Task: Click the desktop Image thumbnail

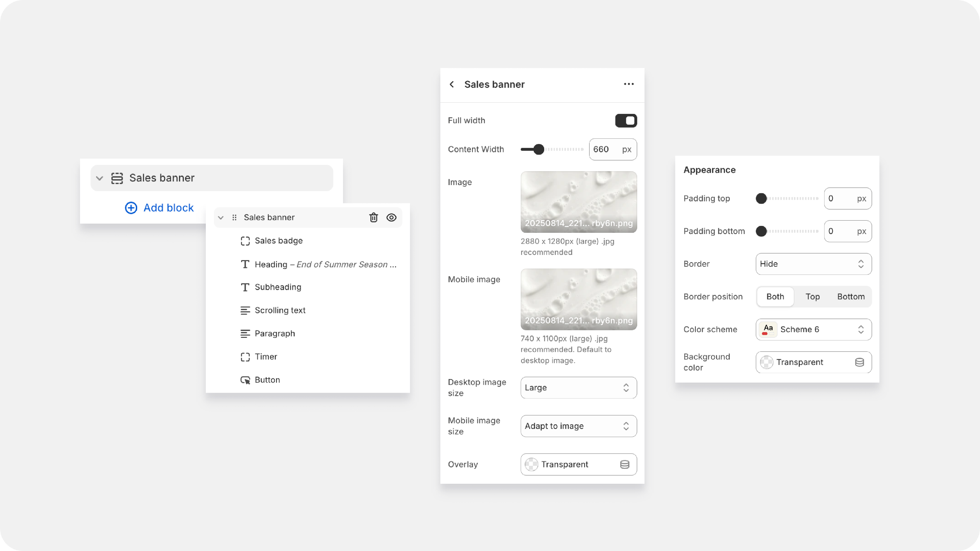Action: pos(578,202)
